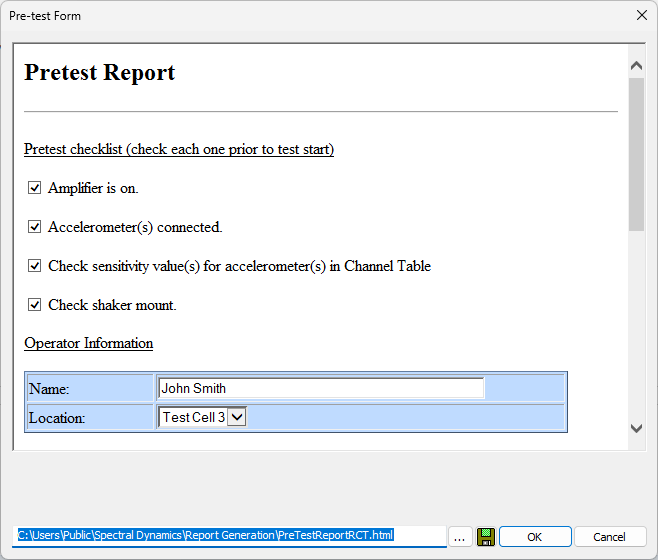Untick the Check sensitivity value(s) checkbox
This screenshot has width=658, height=560.
(35, 266)
